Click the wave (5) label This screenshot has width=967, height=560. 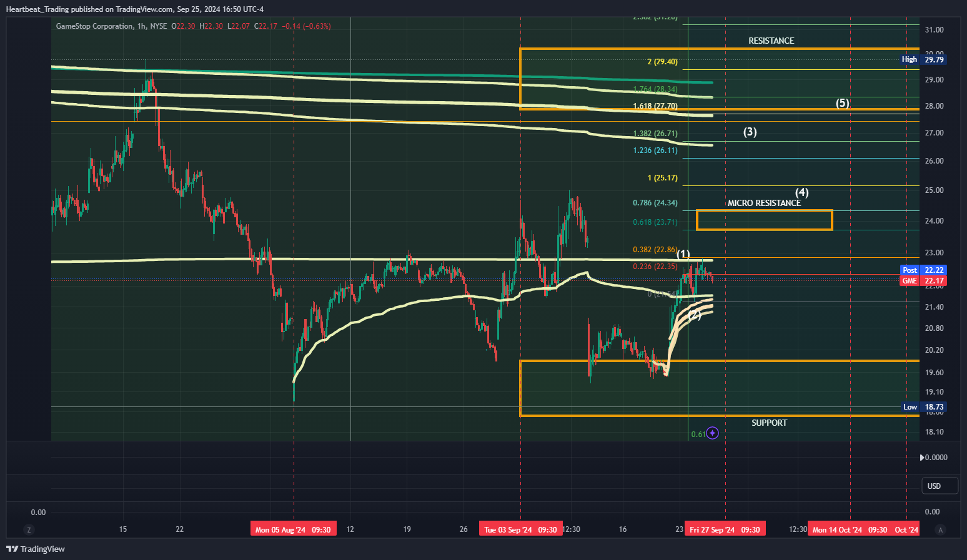[x=843, y=103]
